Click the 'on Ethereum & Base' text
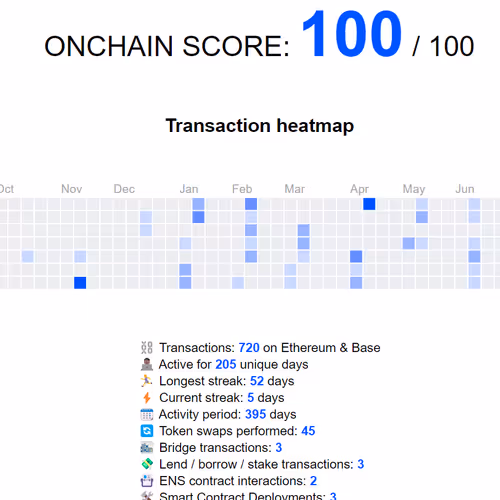Screen dimensions: 500x500 pos(322,348)
